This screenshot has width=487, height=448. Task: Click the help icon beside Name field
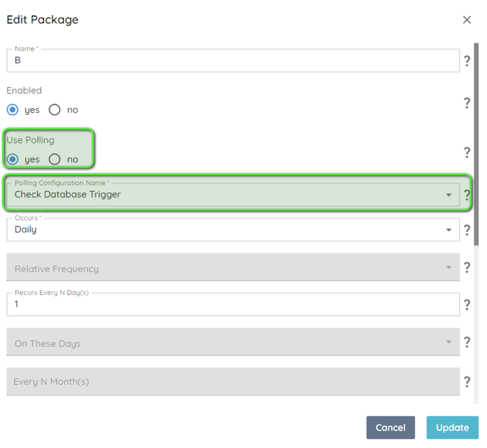pos(467,61)
